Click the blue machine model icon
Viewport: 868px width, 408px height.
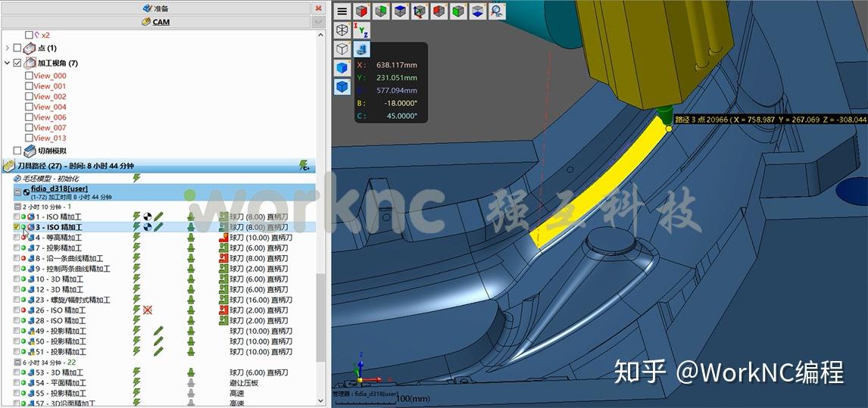[x=361, y=48]
